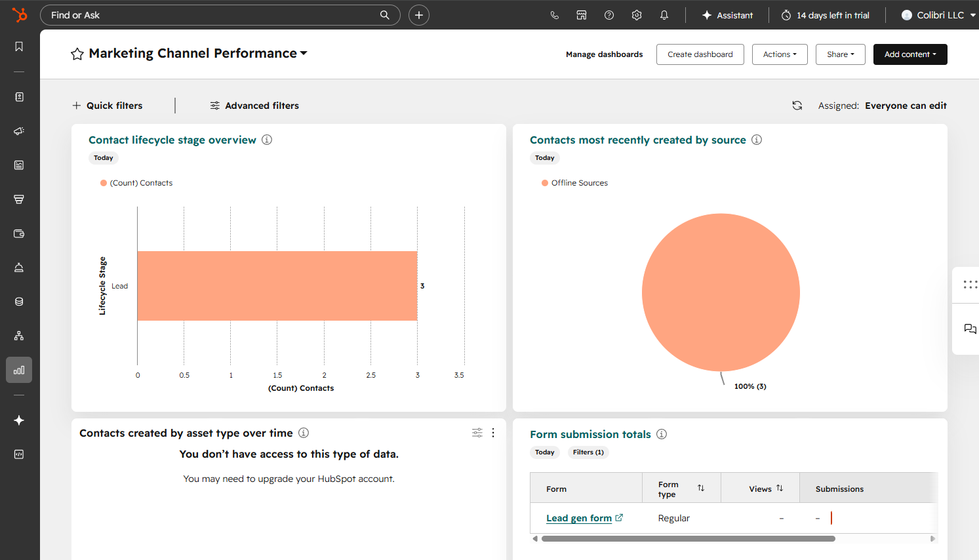Screen dimensions: 979x560
Task: Click the Create dashboard button
Action: coord(700,54)
